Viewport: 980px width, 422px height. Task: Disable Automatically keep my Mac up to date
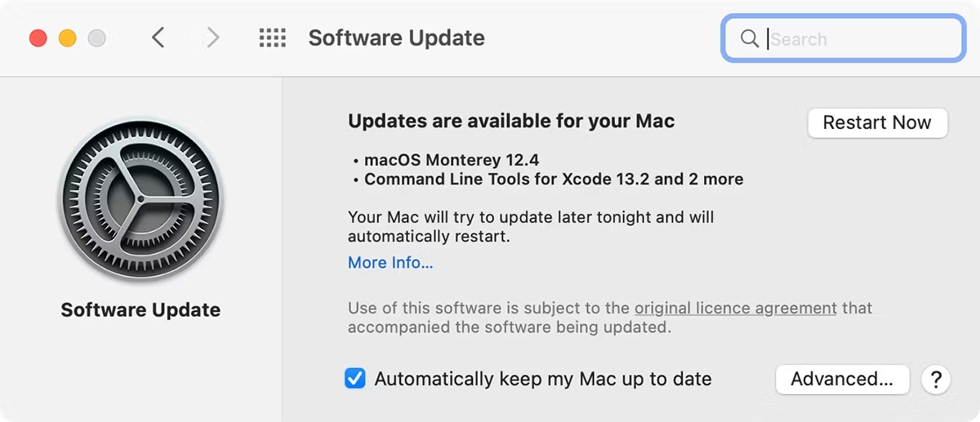[x=355, y=379]
